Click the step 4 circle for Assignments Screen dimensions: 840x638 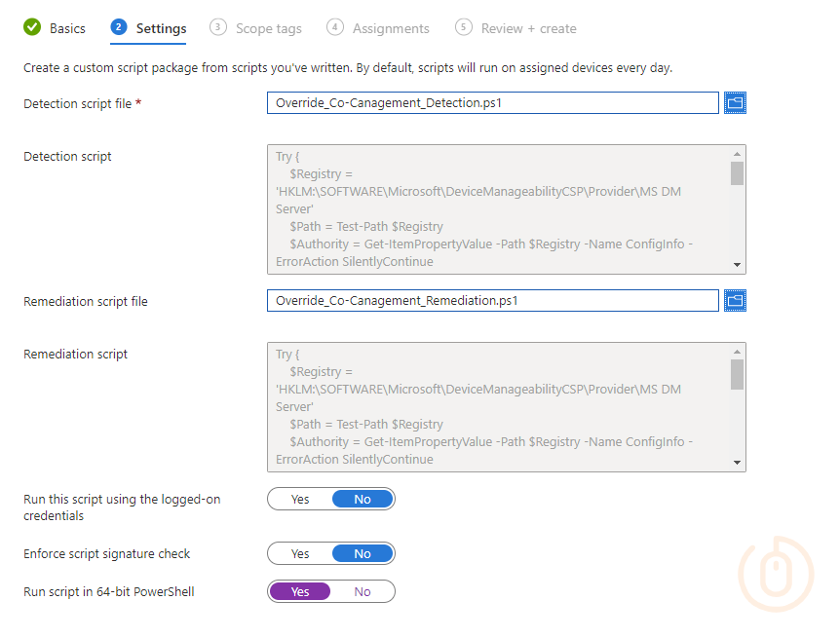335,26
